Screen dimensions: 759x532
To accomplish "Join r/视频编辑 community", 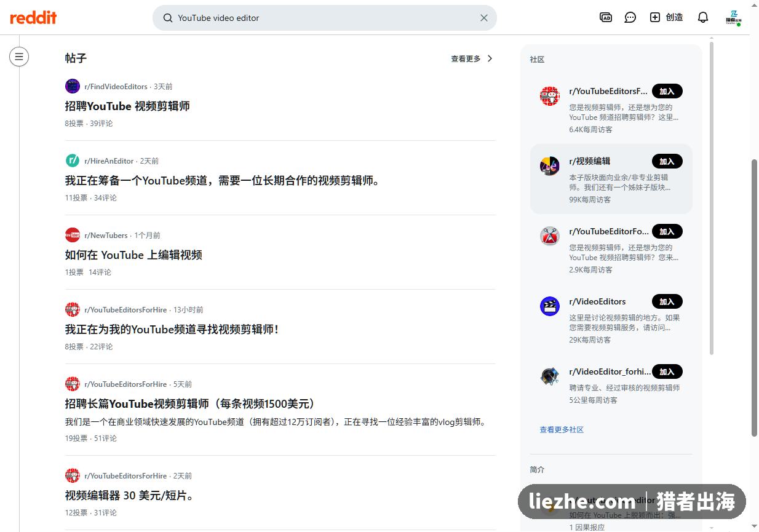I will coord(667,162).
